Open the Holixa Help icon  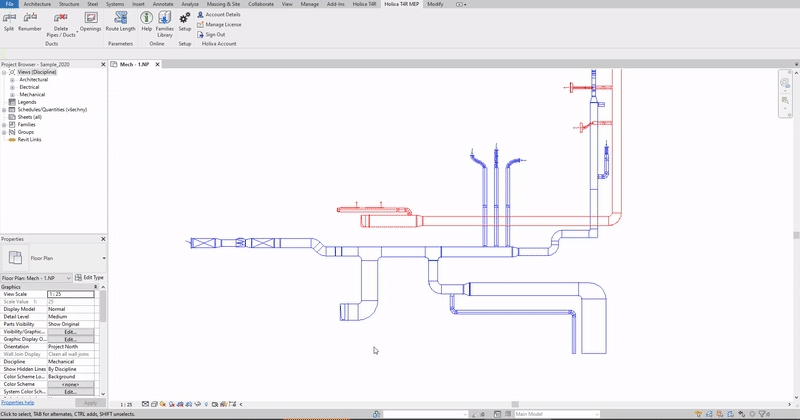pos(147,19)
